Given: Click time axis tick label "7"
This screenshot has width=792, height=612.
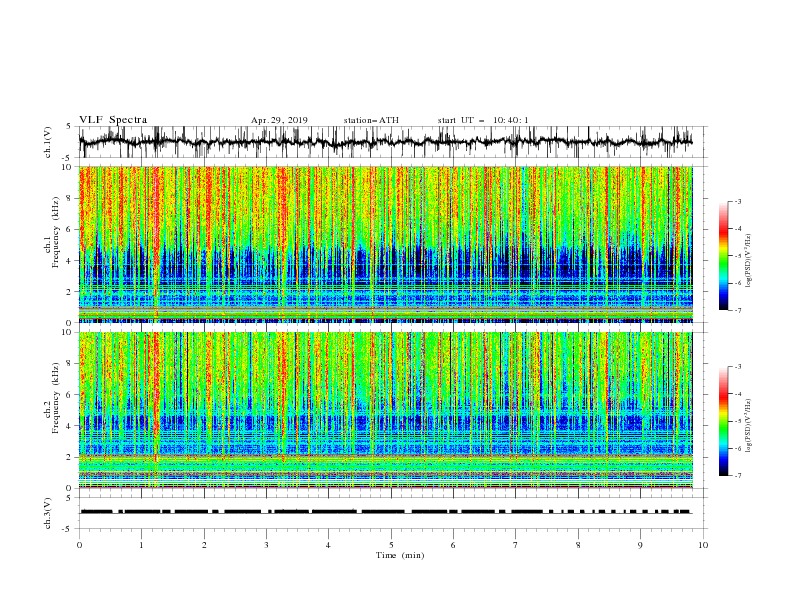Looking at the screenshot, I should click(516, 545).
